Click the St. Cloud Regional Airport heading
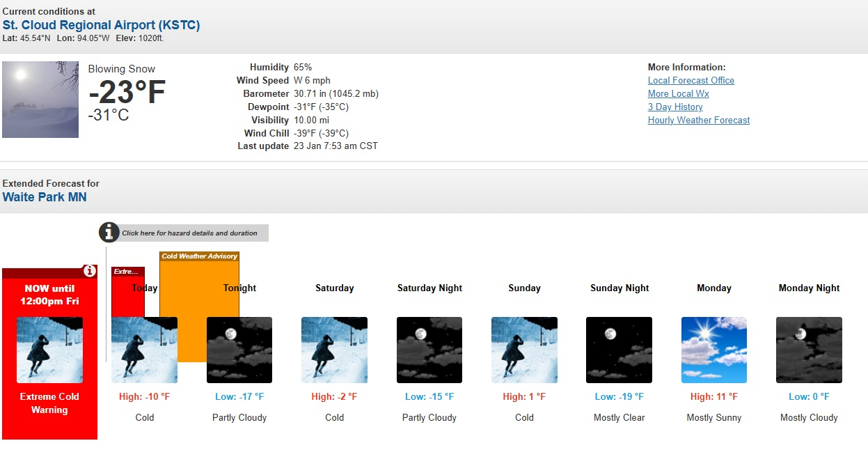Screen dimensions: 868x450 101,25
